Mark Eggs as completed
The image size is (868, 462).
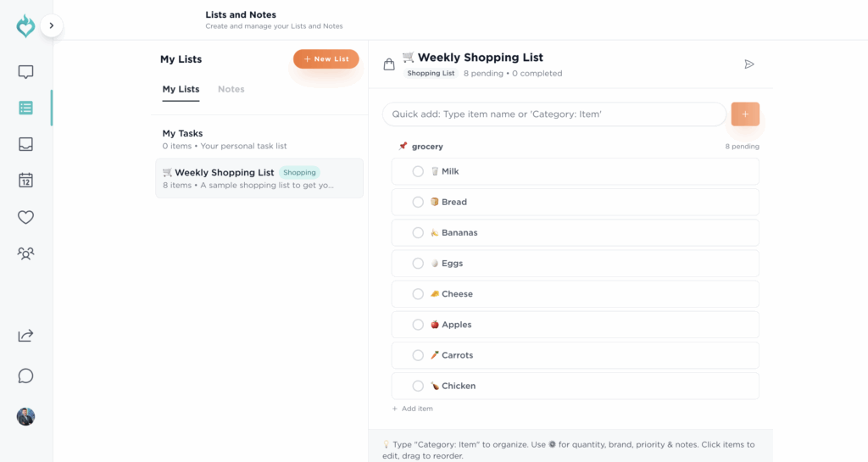pyautogui.click(x=418, y=264)
